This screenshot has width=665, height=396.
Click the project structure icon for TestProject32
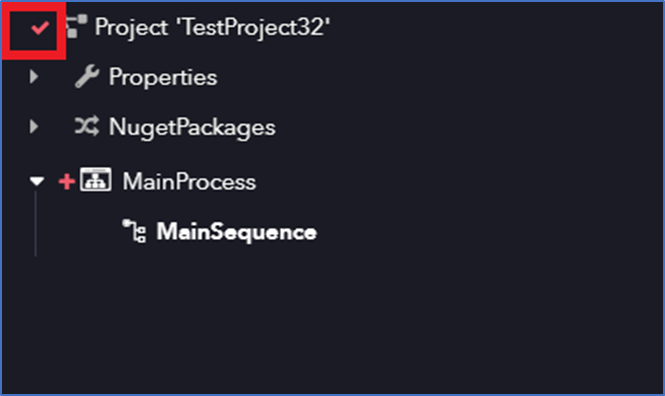pyautogui.click(x=77, y=26)
